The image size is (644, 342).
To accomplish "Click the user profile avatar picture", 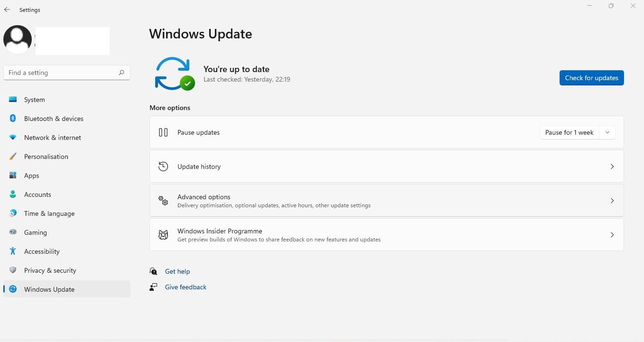I will coord(18,39).
